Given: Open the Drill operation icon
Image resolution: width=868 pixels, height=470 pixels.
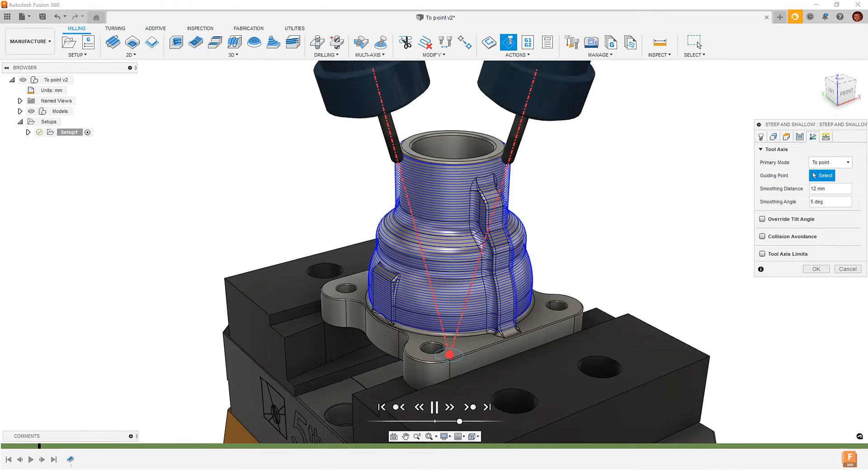Looking at the screenshot, I should click(317, 42).
